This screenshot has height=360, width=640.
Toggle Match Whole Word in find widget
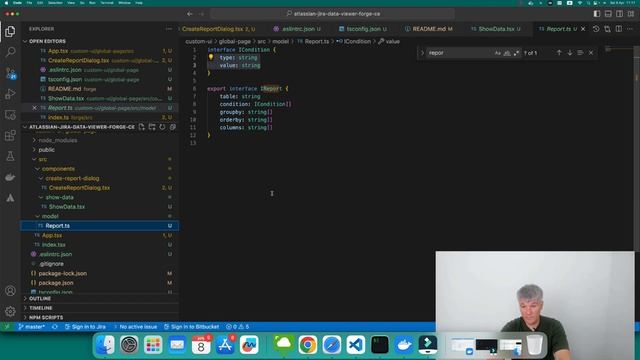507,53
